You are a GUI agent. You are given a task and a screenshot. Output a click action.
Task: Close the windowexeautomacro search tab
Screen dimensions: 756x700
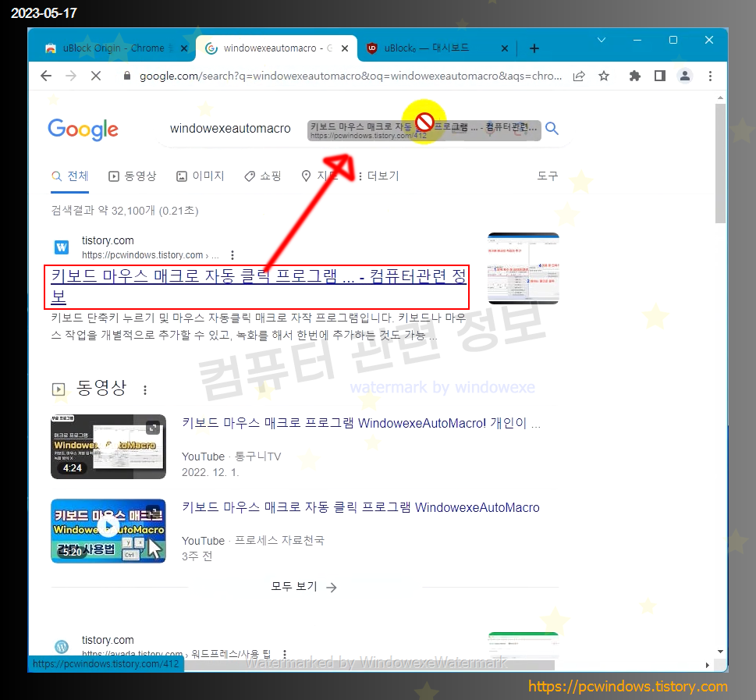(345, 48)
